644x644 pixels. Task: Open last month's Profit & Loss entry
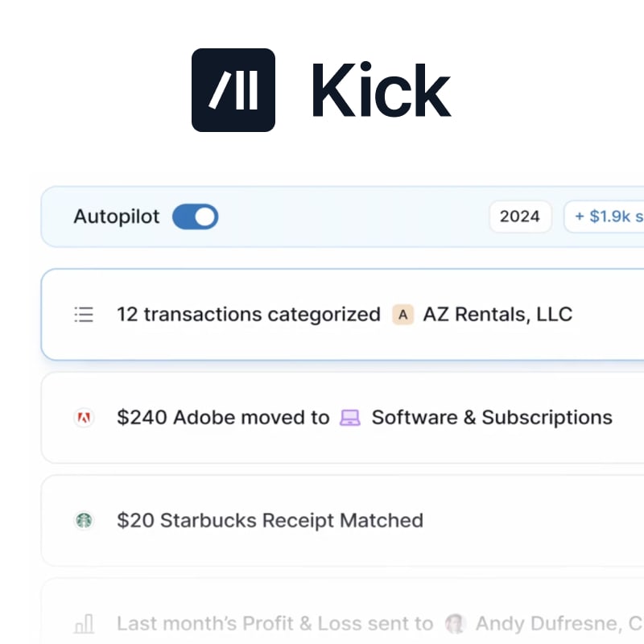coord(274,624)
